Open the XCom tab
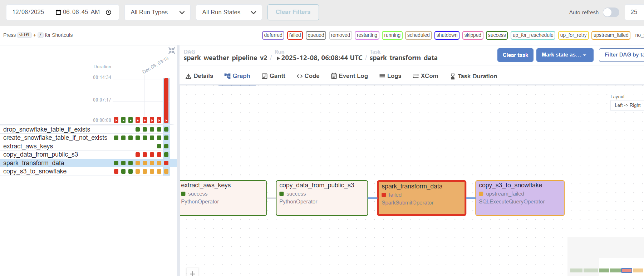This screenshot has width=644, height=276. 425,76
